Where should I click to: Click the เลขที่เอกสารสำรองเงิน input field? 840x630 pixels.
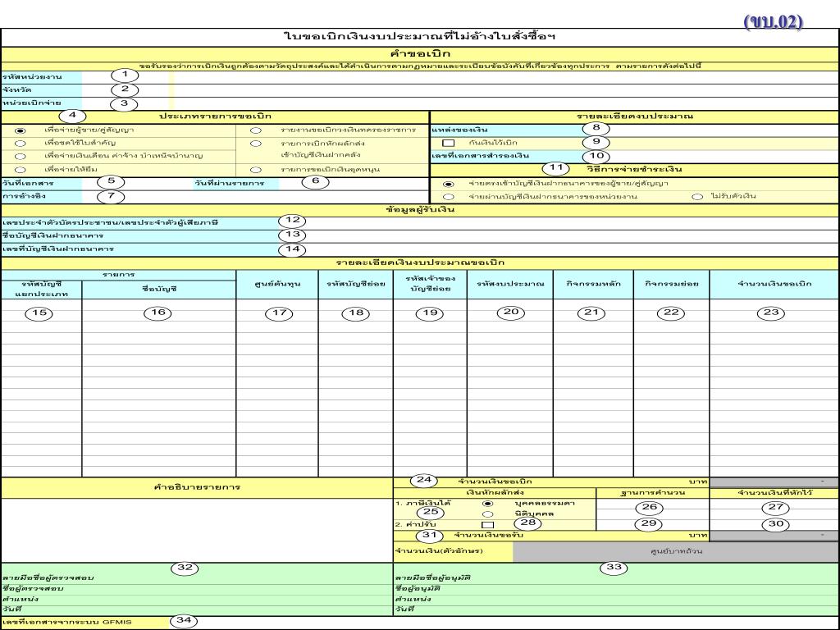click(711, 156)
